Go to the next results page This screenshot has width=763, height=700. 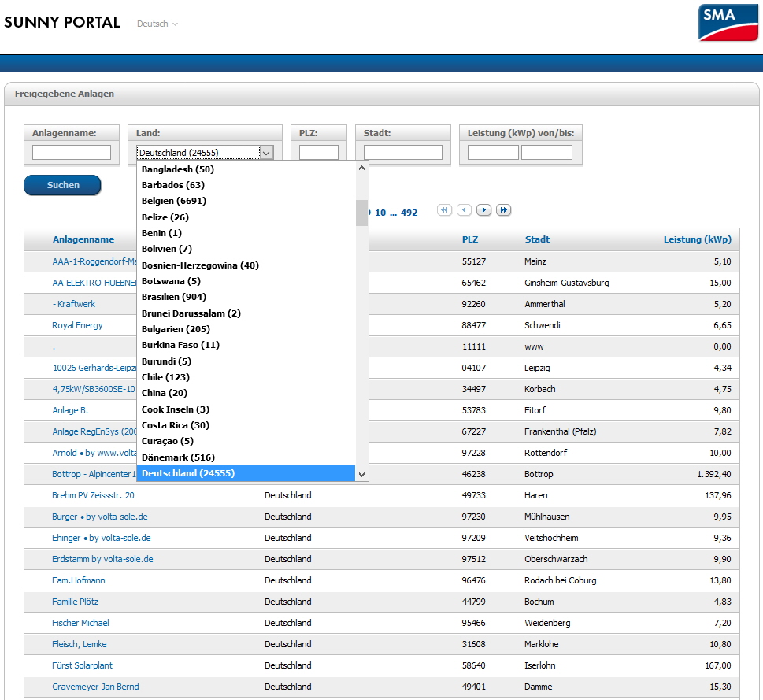click(484, 210)
